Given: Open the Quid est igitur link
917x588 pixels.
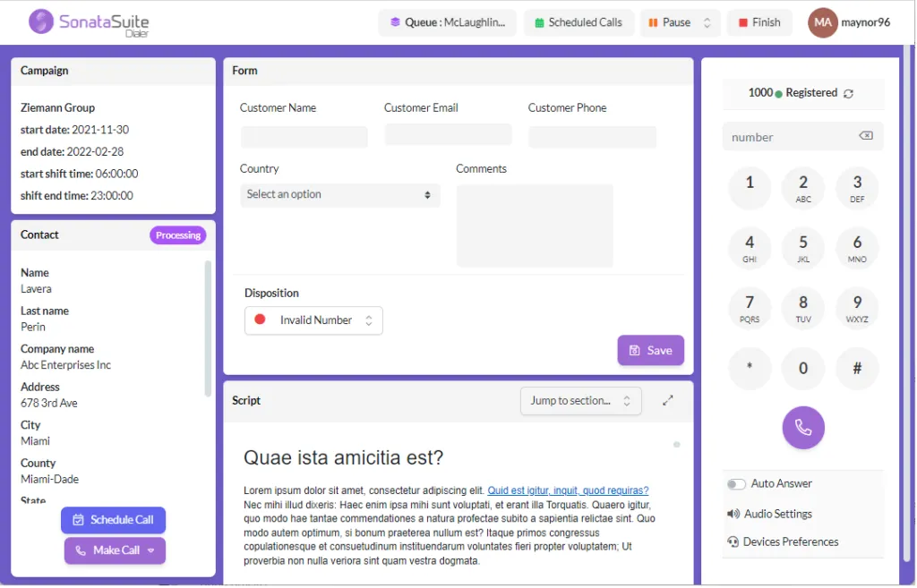Looking at the screenshot, I should point(568,490).
